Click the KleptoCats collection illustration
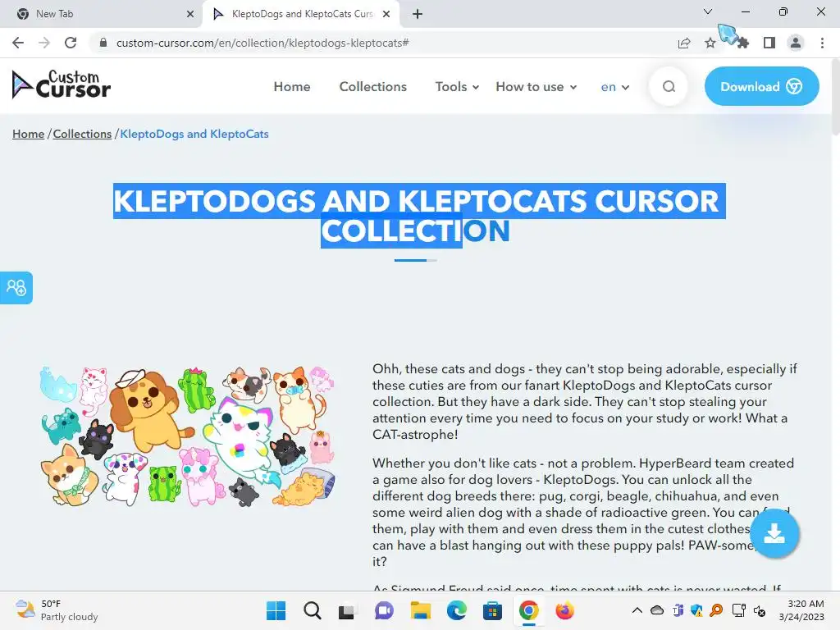This screenshot has height=630, width=840. [188, 436]
